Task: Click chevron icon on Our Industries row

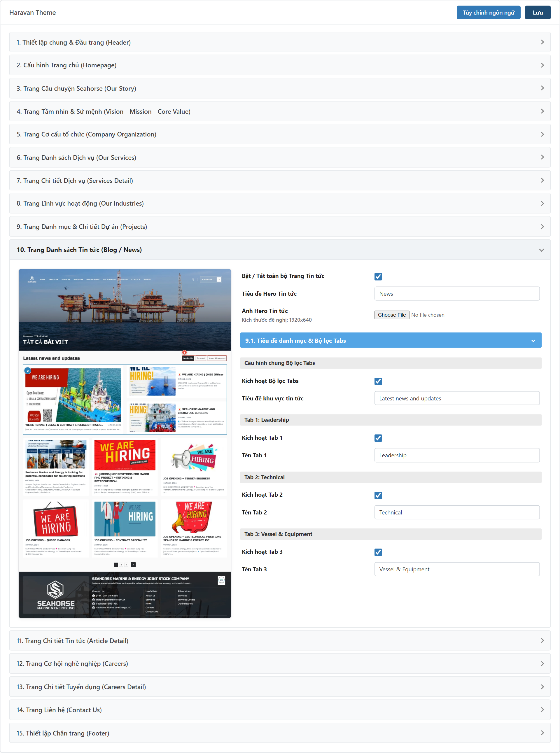Action: coord(542,203)
